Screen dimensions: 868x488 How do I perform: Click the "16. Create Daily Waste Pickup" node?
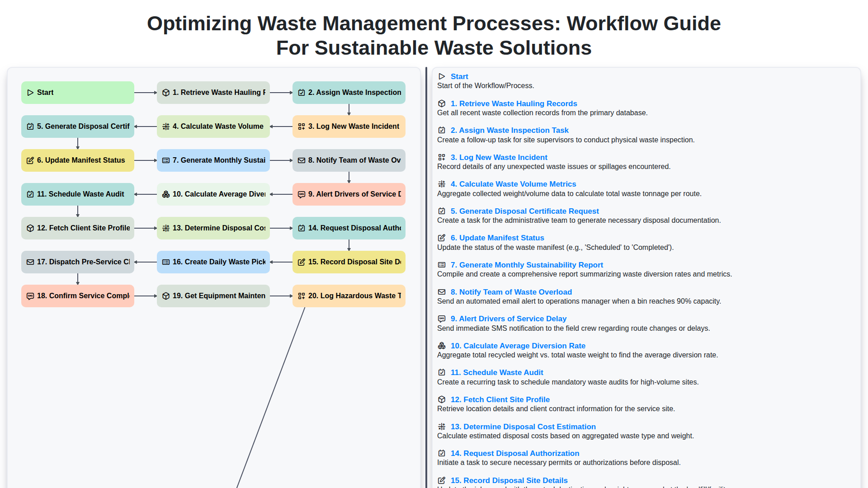(x=213, y=262)
